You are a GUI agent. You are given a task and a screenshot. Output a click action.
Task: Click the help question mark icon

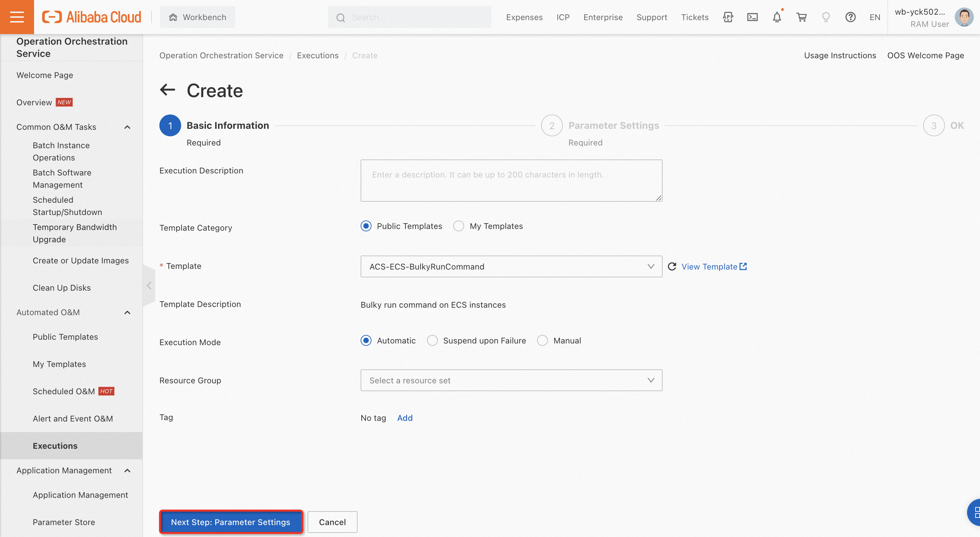point(850,17)
